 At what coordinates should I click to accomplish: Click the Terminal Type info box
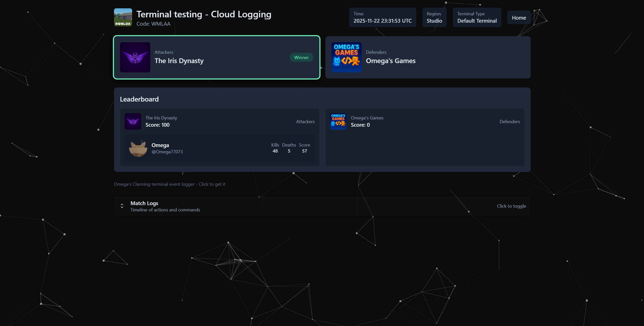[477, 17]
